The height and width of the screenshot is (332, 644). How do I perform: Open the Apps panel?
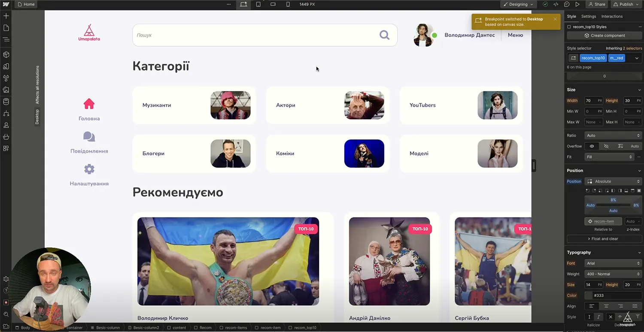click(6, 148)
